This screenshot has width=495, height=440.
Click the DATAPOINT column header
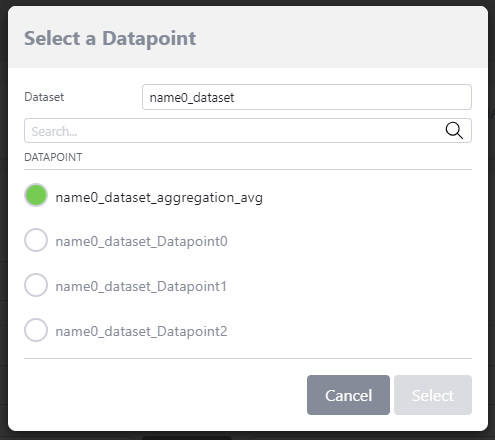pyautogui.click(x=53, y=157)
